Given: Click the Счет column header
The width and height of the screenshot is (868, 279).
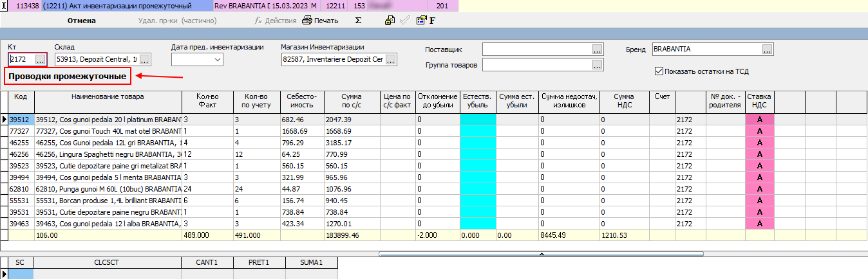Looking at the screenshot, I should tap(662, 102).
